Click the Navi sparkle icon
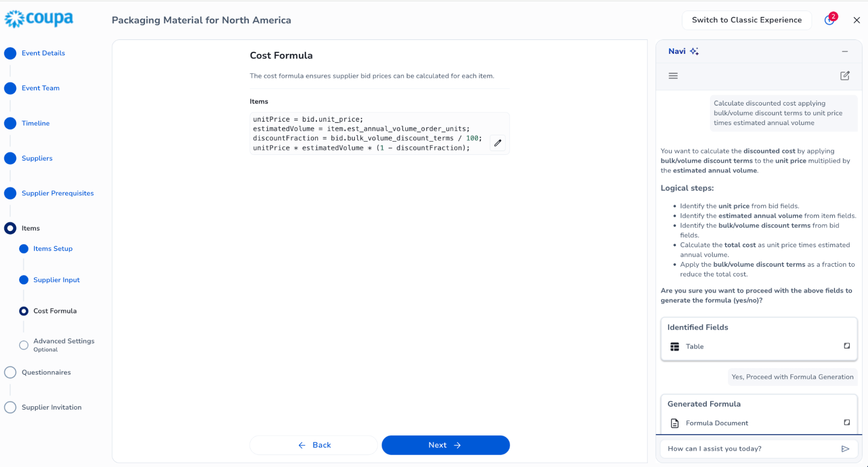 tap(694, 51)
